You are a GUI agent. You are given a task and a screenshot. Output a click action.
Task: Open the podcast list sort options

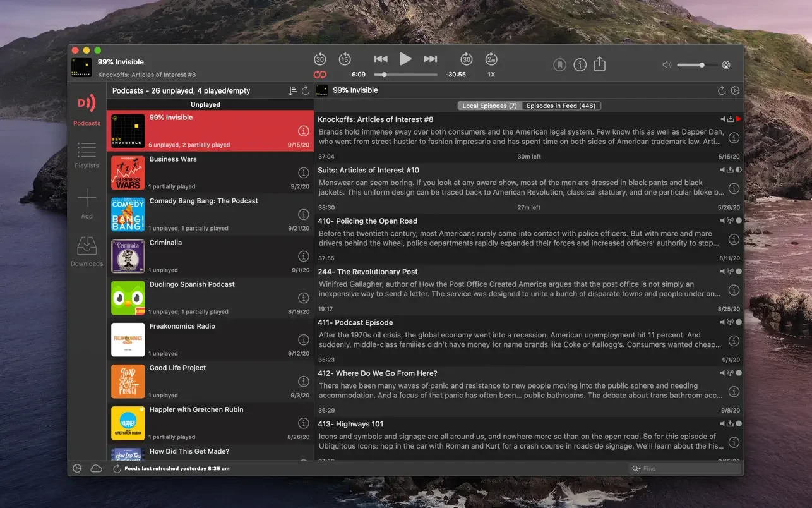coord(292,91)
